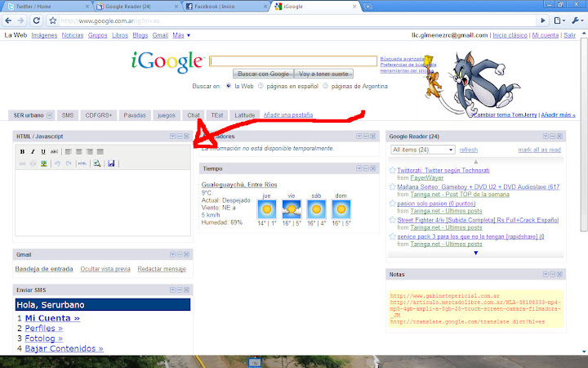
Task: Open Google Reader gadget menu arrow
Action: pos(546,137)
